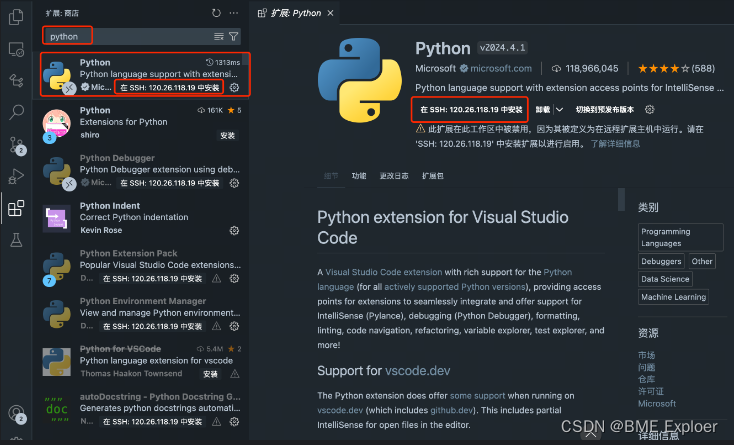Install Python Debugger in SSH
Viewport: 734px width, 445px height.
pyautogui.click(x=169, y=183)
